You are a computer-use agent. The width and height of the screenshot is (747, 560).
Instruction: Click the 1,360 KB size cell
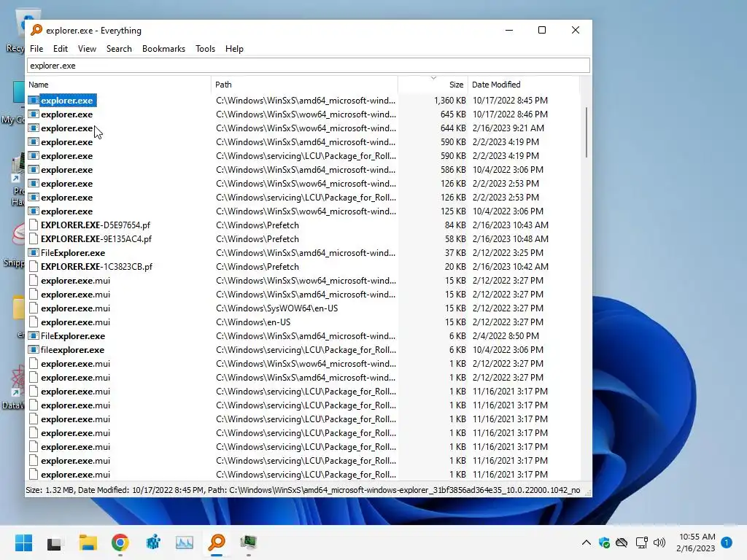click(449, 101)
